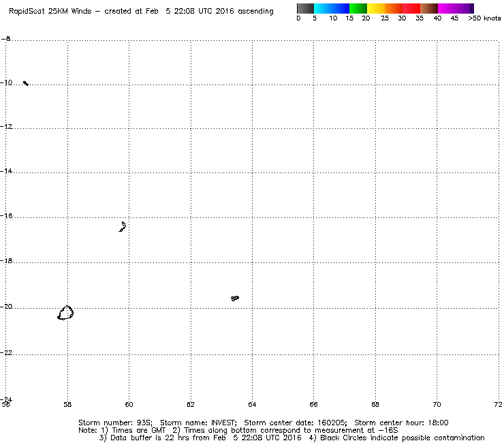The image size is (504, 443).
Task: Click the red 30-35 knots color segment
Action: pos(411,8)
